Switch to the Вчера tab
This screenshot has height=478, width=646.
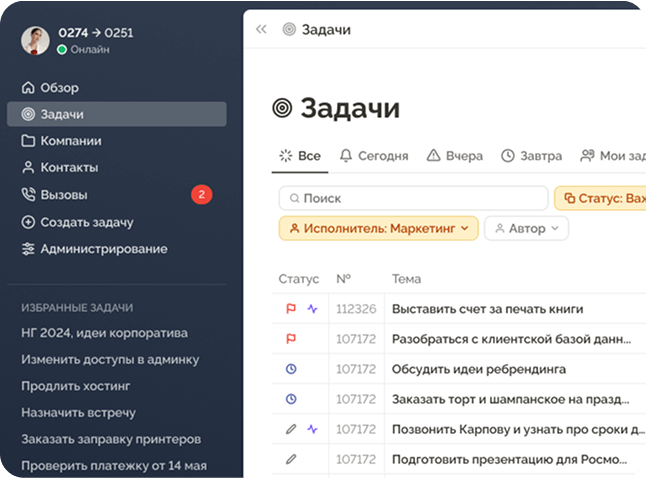tap(455, 156)
